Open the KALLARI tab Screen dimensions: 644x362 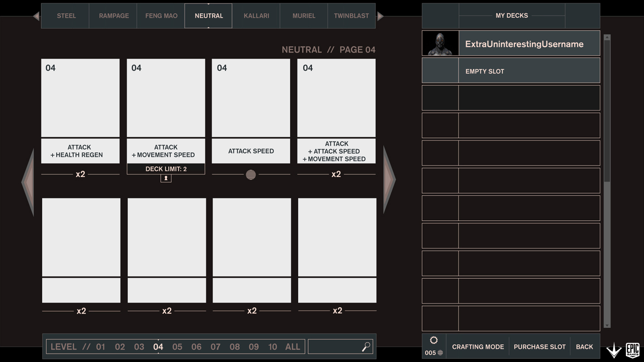click(256, 16)
